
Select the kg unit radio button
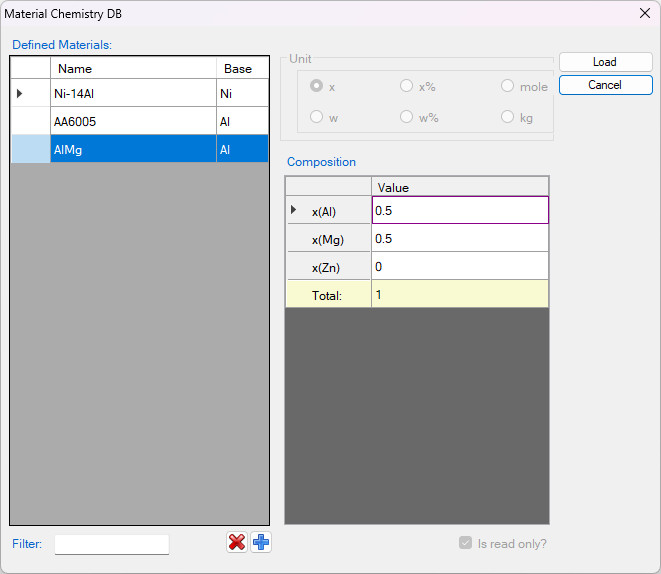tap(508, 117)
